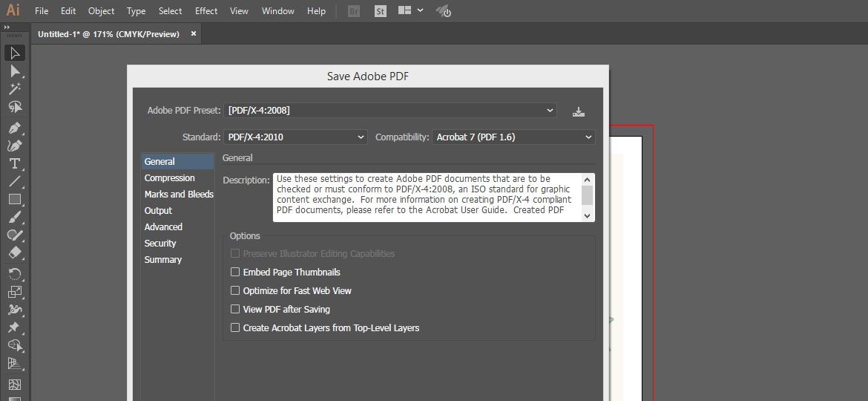The image size is (868, 401).
Task: Select the Pen tool
Action: coord(15,128)
